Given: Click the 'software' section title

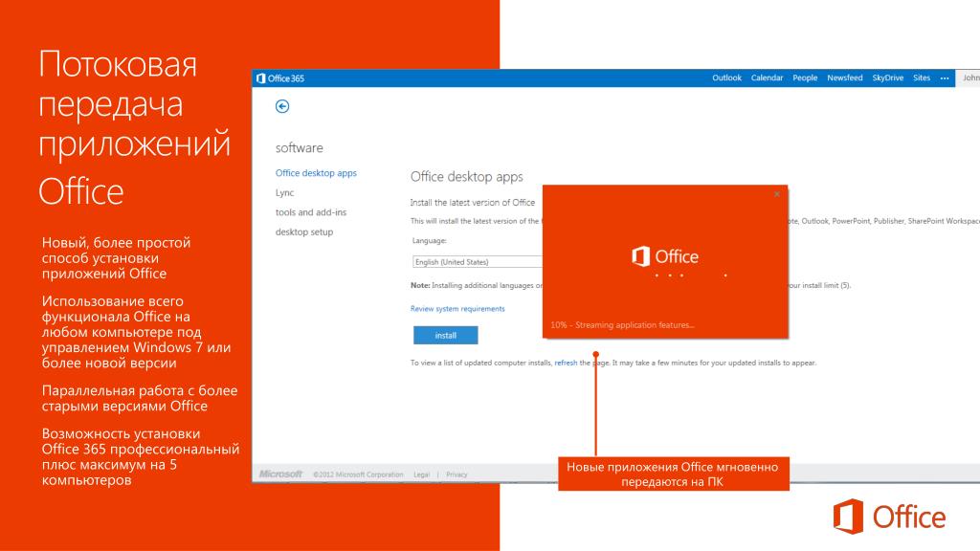Looking at the screenshot, I should pyautogui.click(x=300, y=148).
